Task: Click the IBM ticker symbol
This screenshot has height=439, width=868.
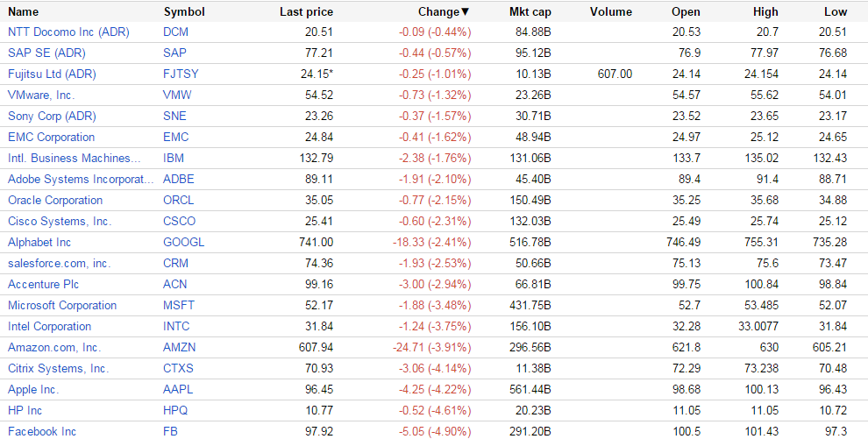Action: coord(174,158)
